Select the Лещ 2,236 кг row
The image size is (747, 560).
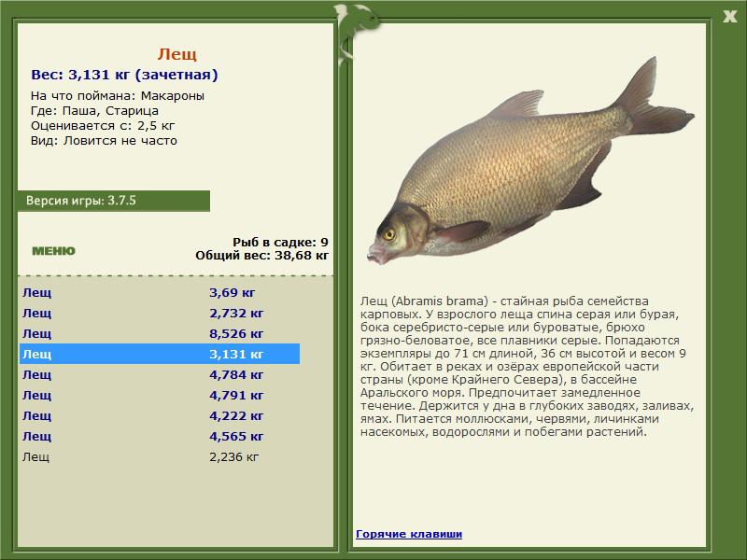pyautogui.click(x=160, y=456)
